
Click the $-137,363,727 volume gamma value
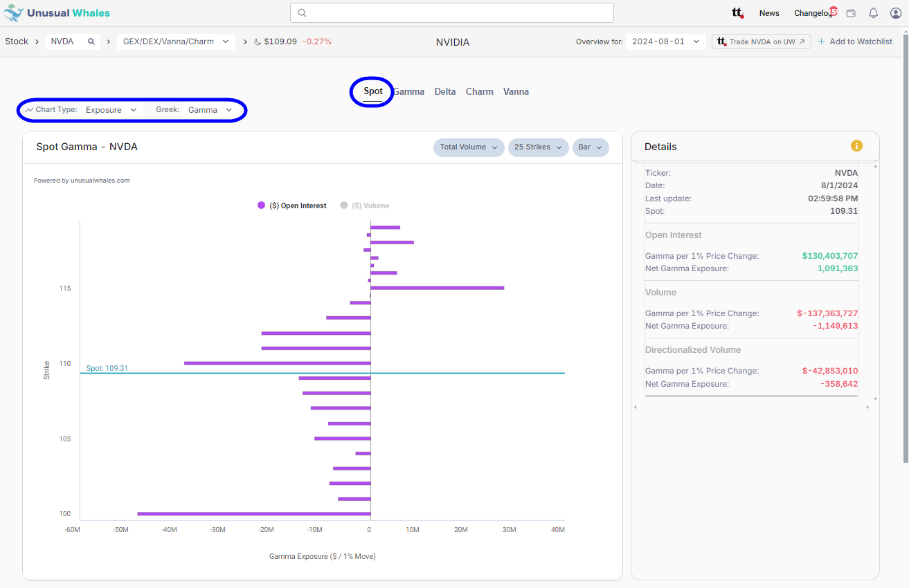coord(827,313)
